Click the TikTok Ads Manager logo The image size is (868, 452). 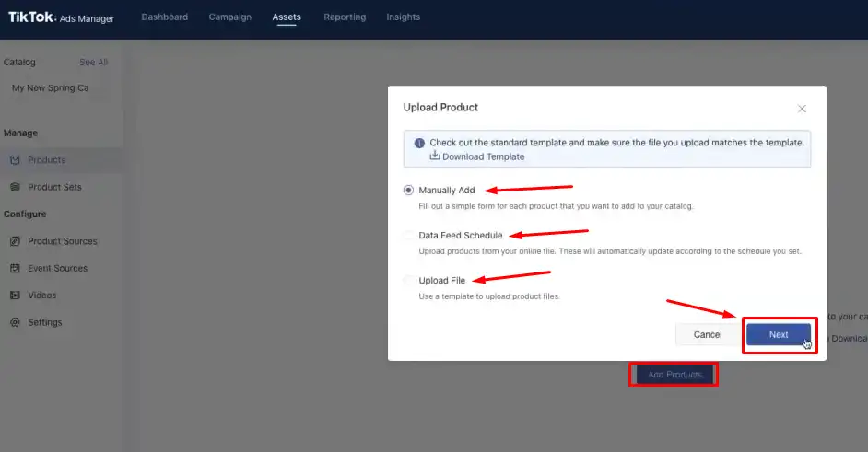coord(61,17)
